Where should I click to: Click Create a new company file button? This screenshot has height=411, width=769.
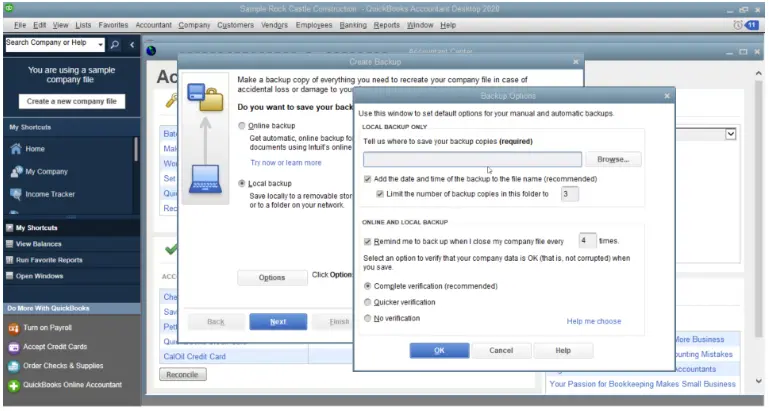click(x=72, y=102)
